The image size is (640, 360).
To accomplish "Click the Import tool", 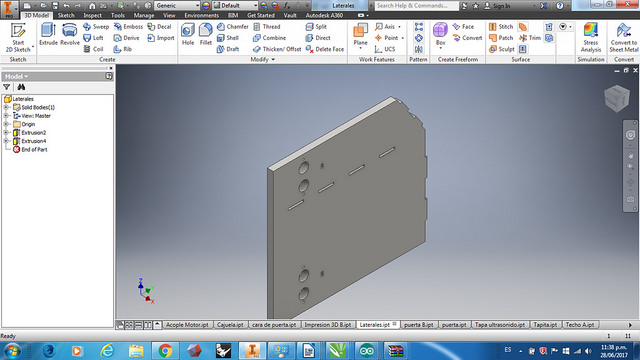I will [x=161, y=38].
